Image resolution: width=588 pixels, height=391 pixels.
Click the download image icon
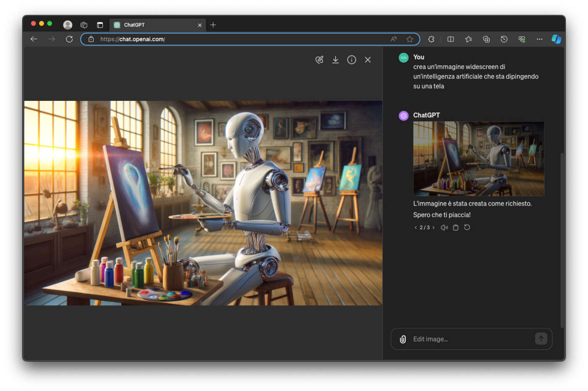pos(335,60)
